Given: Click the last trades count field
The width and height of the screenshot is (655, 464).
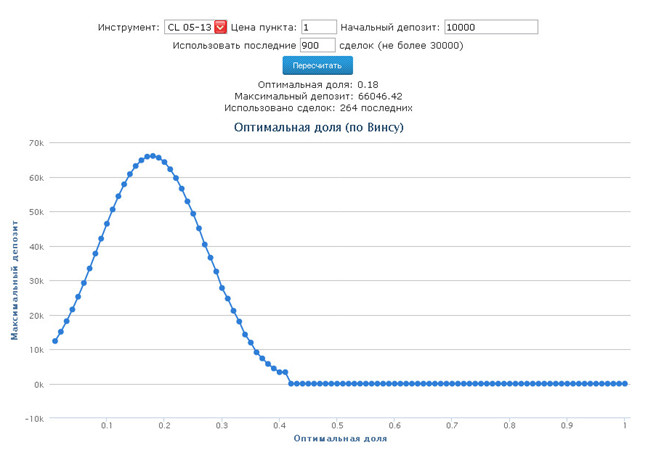Looking at the screenshot, I should click(317, 46).
